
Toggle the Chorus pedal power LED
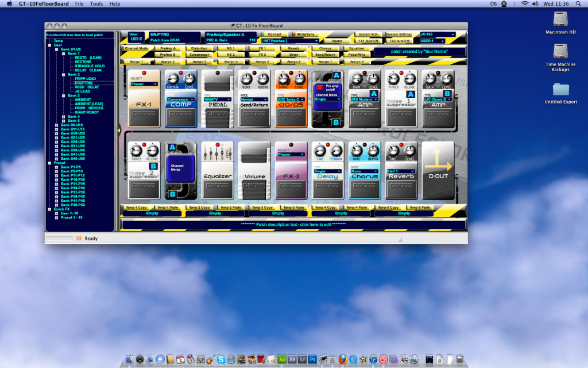pos(365,144)
